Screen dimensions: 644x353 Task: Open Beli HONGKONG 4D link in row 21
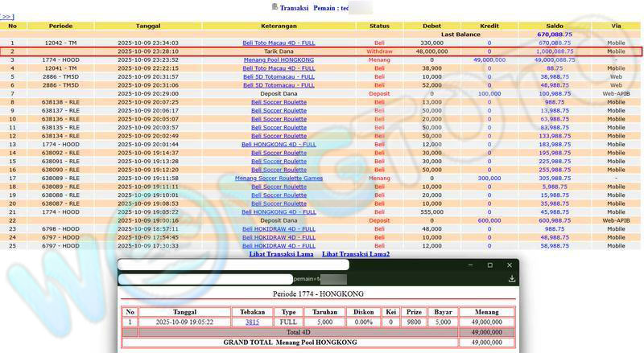pyautogui.click(x=279, y=212)
